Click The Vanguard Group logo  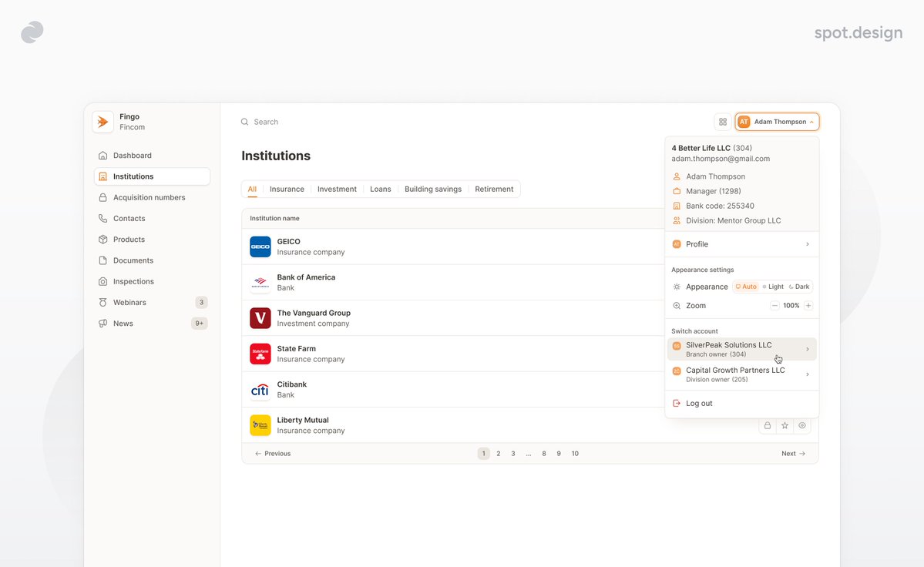pyautogui.click(x=260, y=318)
